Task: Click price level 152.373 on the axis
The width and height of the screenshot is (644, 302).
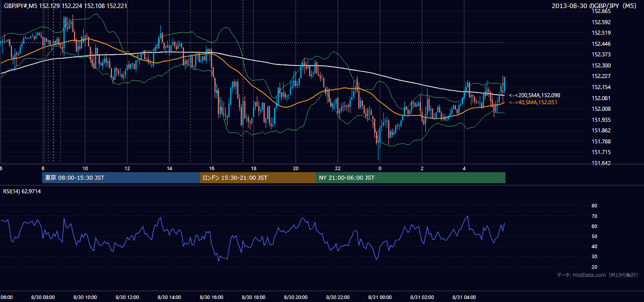Action: [x=601, y=54]
